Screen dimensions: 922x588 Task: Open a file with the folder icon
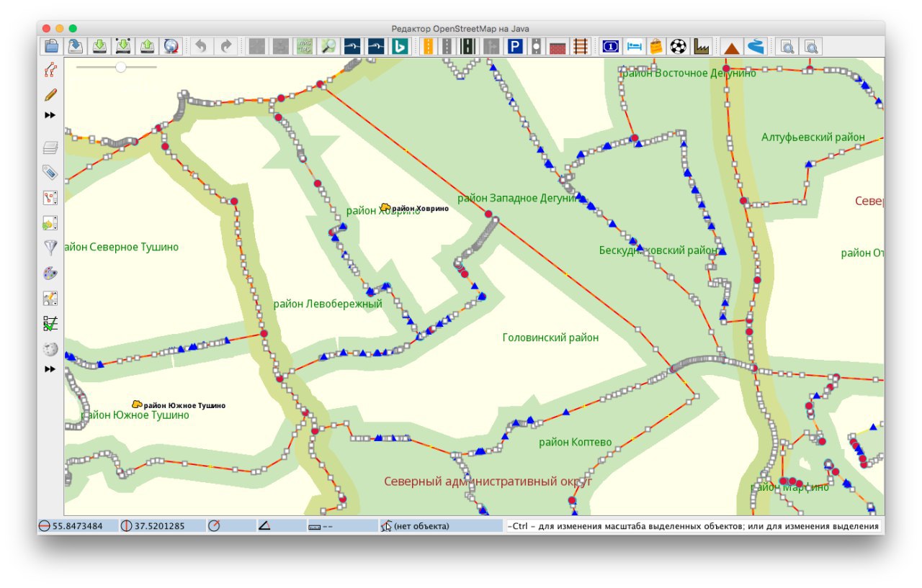pyautogui.click(x=51, y=46)
